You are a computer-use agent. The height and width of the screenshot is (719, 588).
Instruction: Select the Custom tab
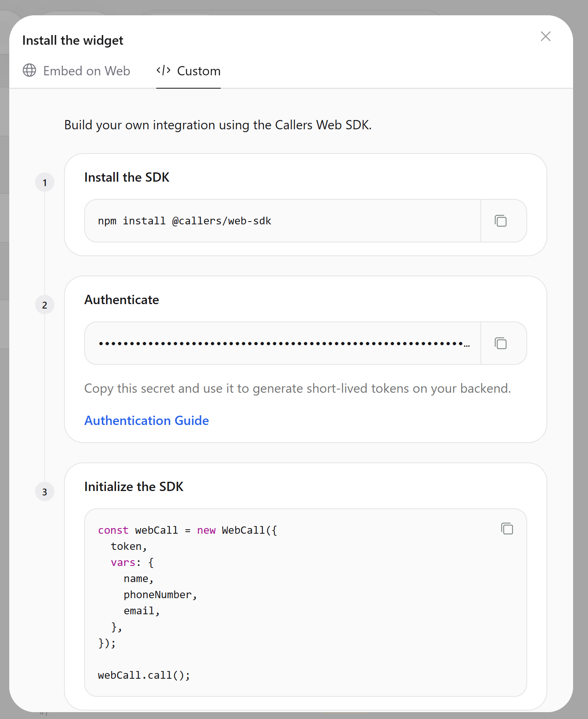[x=188, y=71]
